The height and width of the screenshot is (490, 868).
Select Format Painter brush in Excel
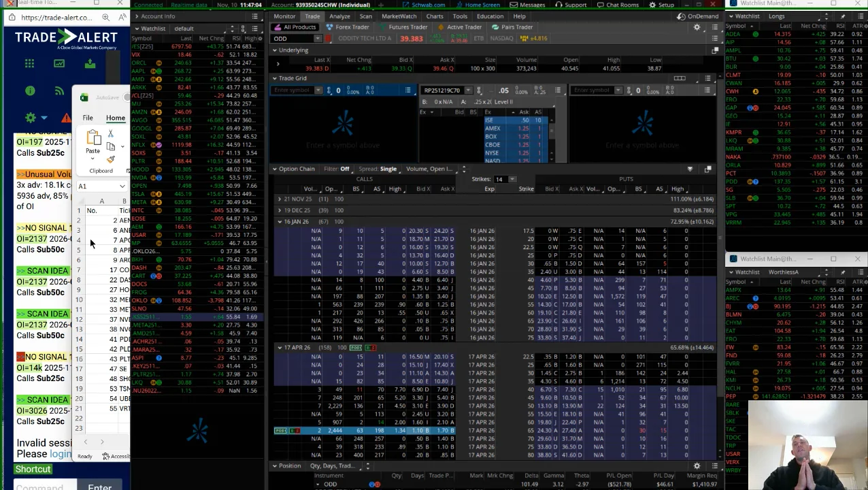tap(110, 159)
